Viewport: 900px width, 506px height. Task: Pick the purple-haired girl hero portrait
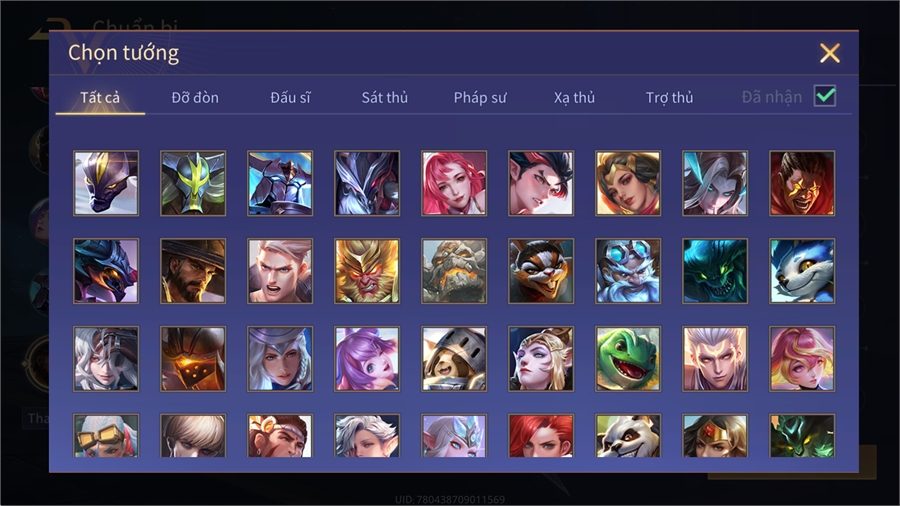367,359
